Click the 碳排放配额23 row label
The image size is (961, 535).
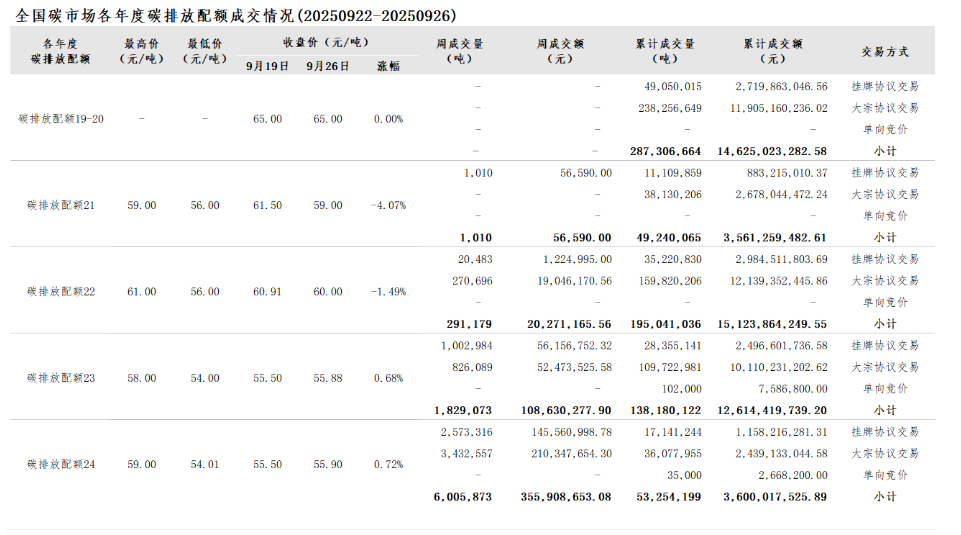[x=61, y=378]
